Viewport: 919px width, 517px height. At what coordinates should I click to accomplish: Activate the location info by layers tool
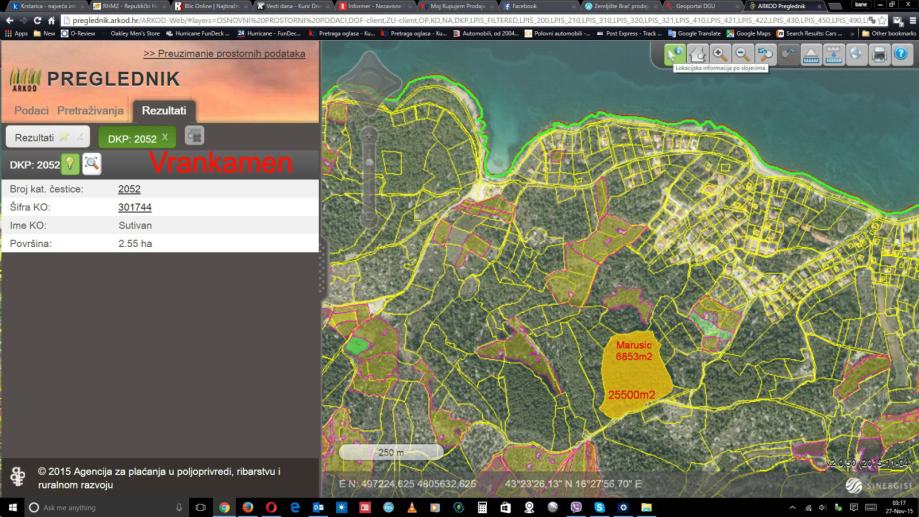click(675, 54)
